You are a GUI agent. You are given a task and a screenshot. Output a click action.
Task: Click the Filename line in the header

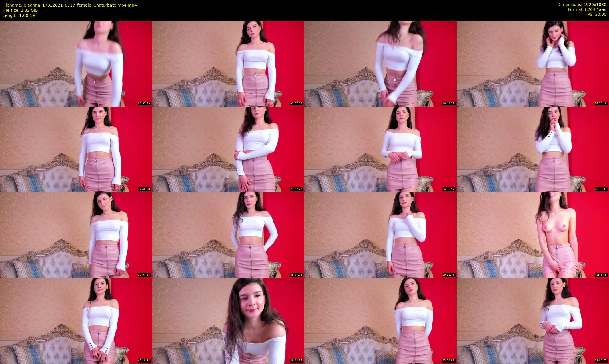(x=70, y=5)
